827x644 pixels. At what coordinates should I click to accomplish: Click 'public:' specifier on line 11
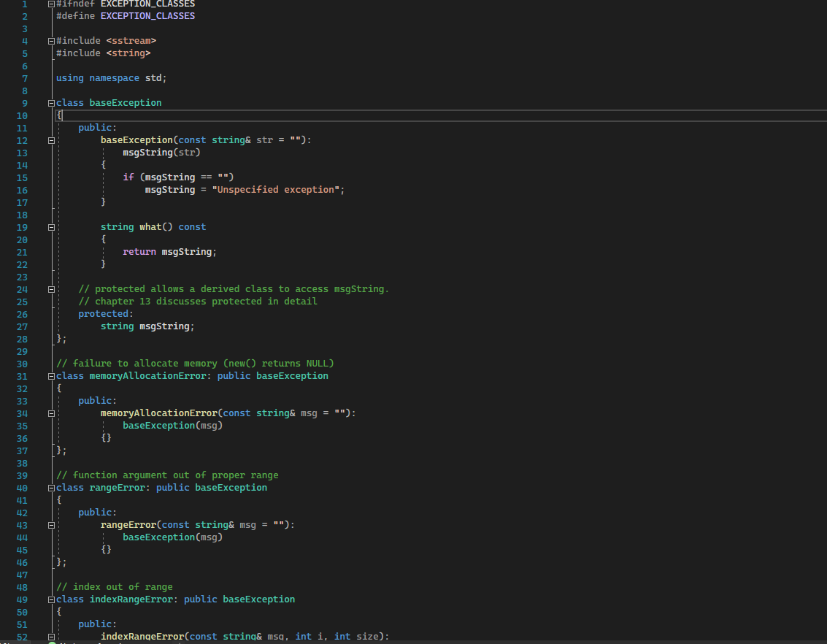click(x=98, y=128)
